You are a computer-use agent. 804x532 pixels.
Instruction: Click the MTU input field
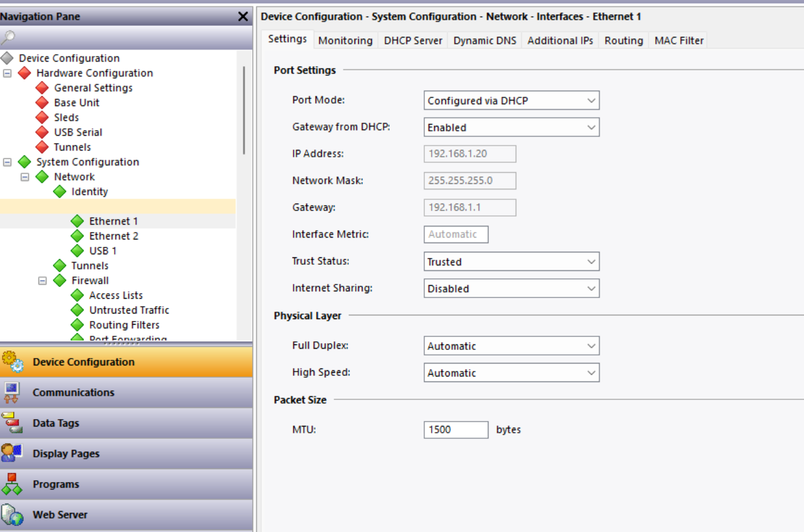(x=456, y=430)
